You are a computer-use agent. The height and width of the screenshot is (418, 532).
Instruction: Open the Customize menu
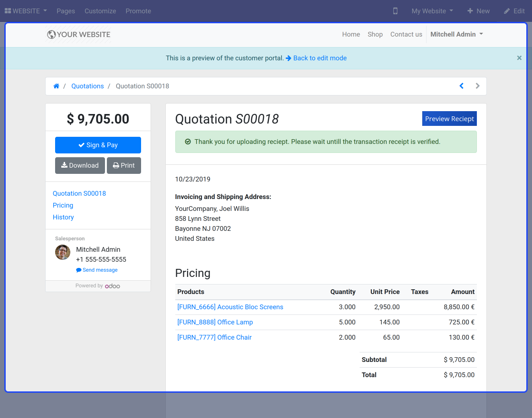click(x=100, y=11)
